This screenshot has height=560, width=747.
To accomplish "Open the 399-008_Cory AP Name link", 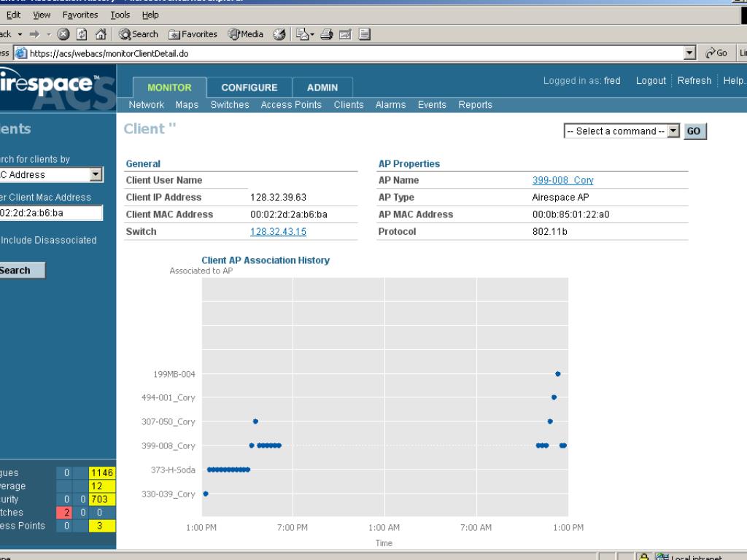I will [562, 180].
